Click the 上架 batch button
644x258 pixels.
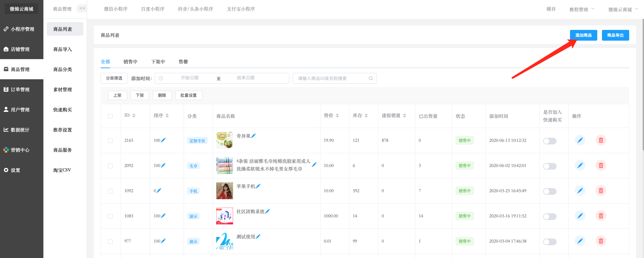pyautogui.click(x=117, y=95)
